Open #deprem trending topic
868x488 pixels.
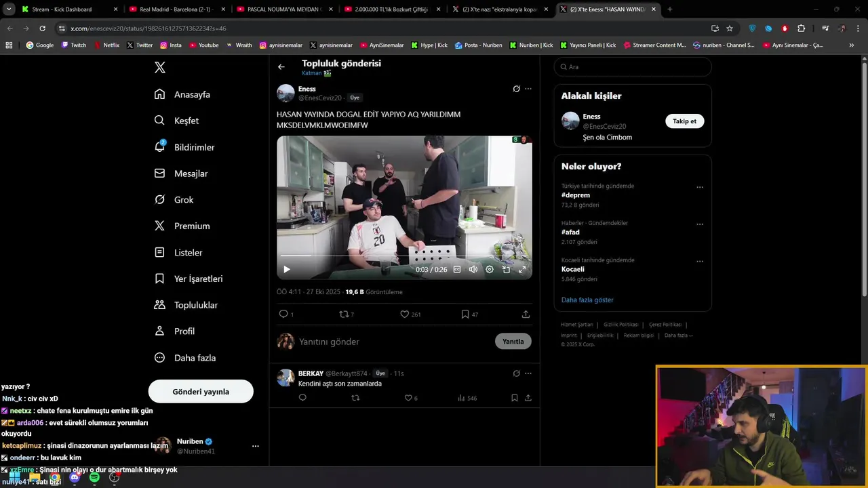pos(576,195)
